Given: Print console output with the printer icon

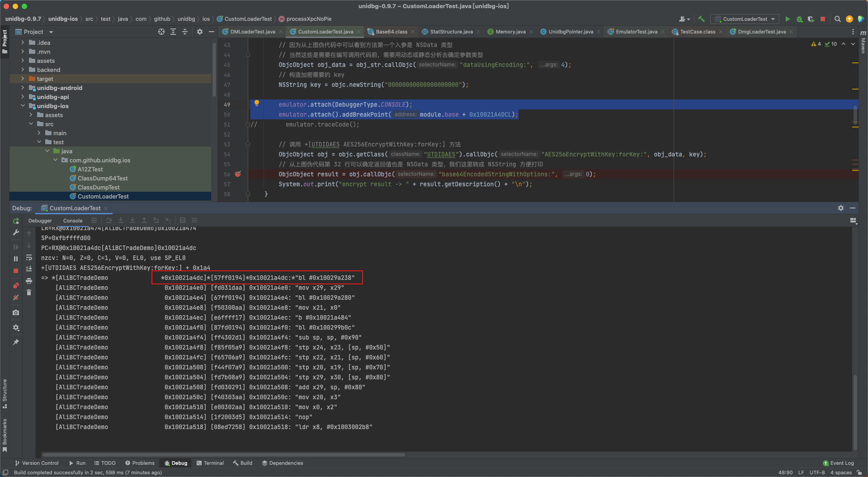Looking at the screenshot, I should 29,281.
